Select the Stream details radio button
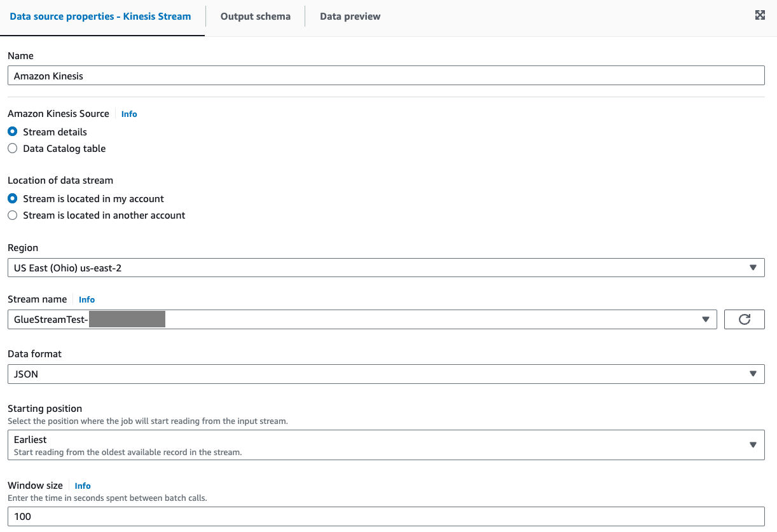The width and height of the screenshot is (777, 532). (13, 132)
